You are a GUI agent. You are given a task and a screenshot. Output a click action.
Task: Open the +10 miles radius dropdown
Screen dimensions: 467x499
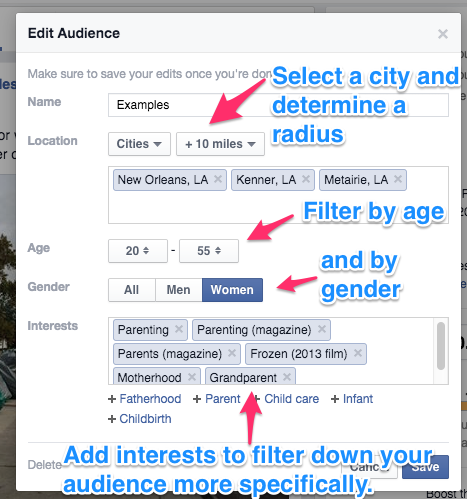pos(220,144)
